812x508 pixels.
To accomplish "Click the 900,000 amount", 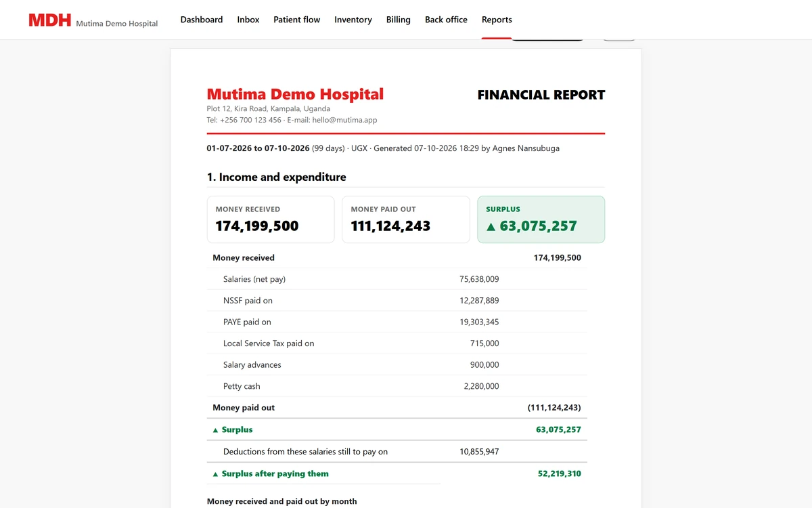I will [484, 364].
